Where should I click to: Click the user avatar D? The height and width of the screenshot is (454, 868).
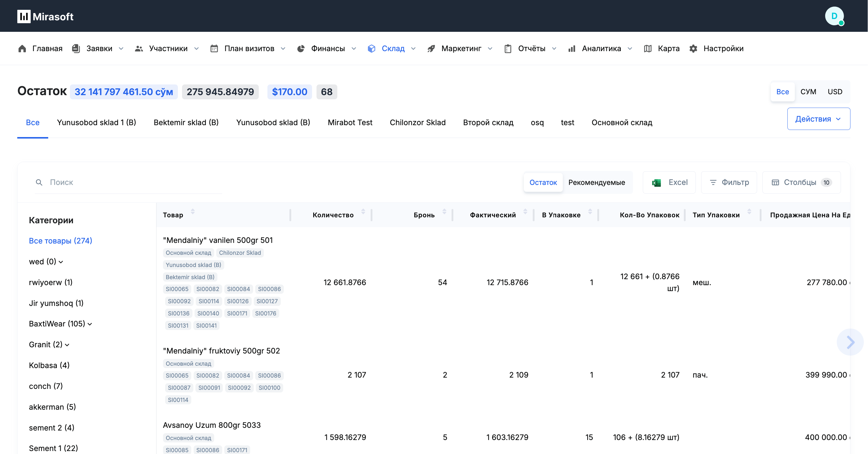(x=834, y=16)
